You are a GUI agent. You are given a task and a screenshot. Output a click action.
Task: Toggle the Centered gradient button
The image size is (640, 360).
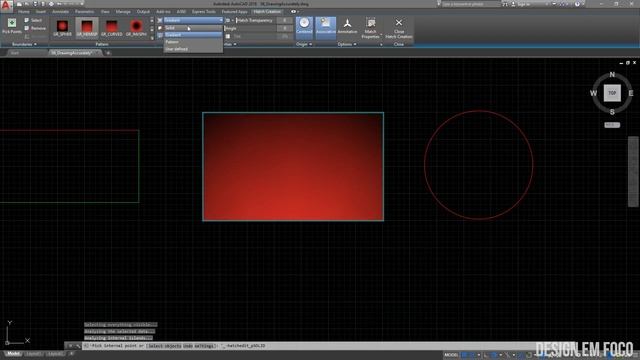pos(304,28)
